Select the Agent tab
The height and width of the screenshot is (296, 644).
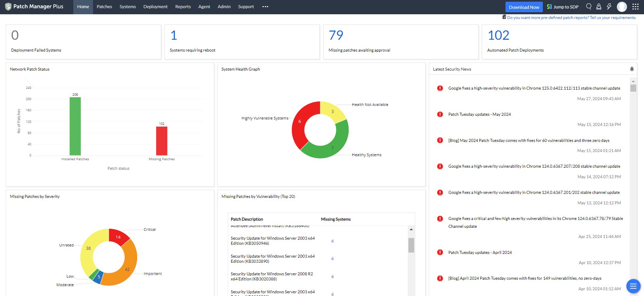[x=204, y=7]
